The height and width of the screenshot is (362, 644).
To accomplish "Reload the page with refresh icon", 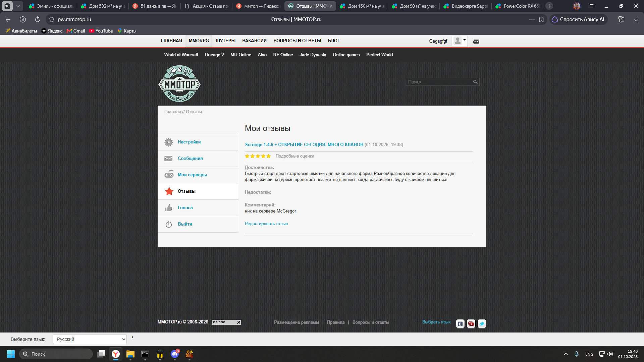I will [x=38, y=19].
